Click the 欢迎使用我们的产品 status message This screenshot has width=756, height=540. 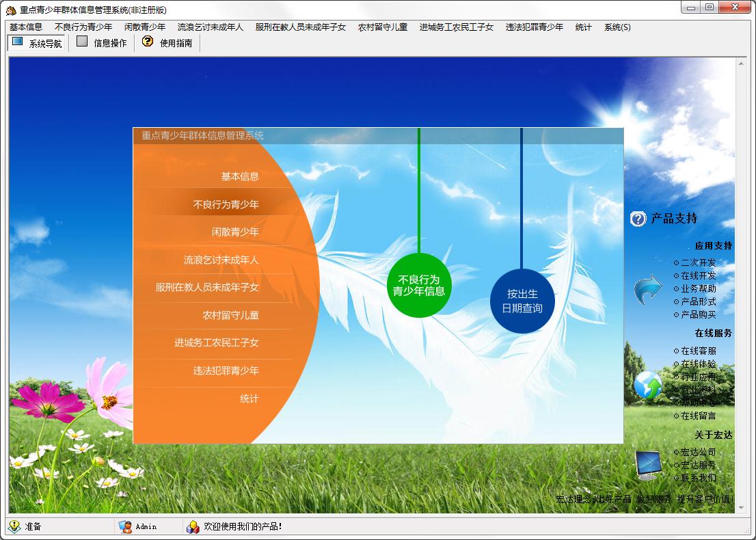click(241, 527)
